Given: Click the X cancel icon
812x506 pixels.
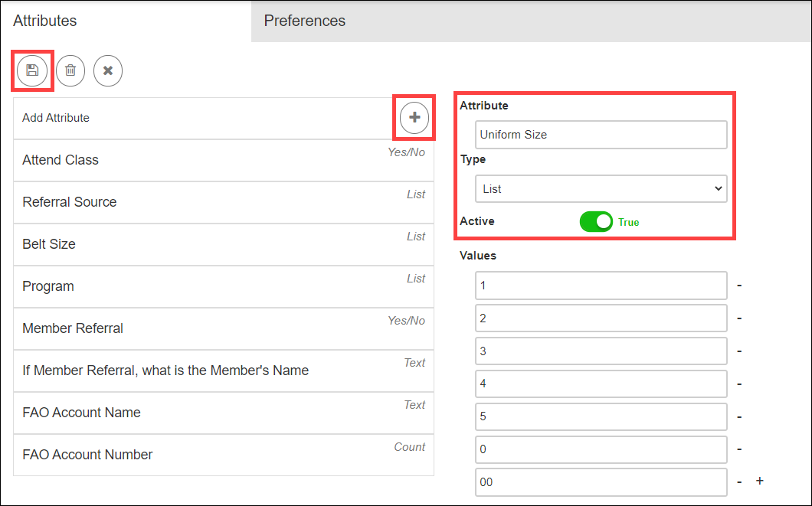Looking at the screenshot, I should click(x=108, y=70).
